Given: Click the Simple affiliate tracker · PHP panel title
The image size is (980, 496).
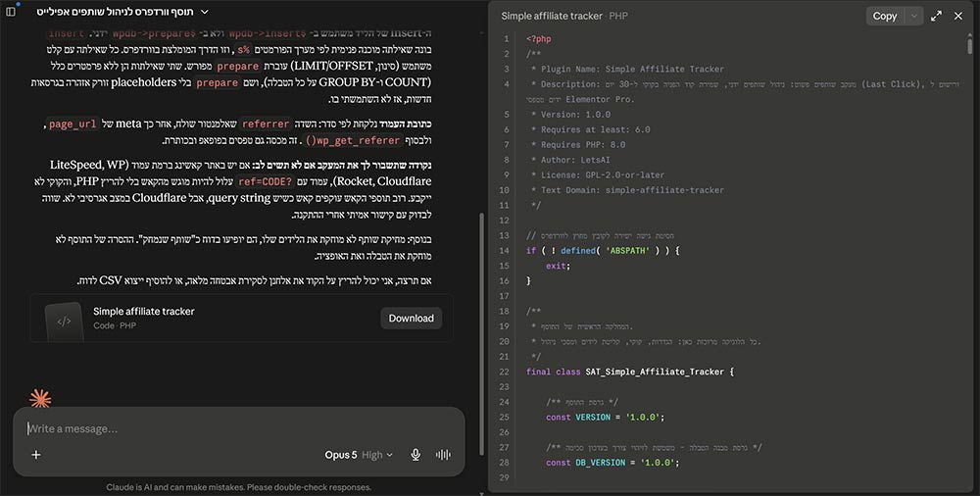Looking at the screenshot, I should click(564, 17).
